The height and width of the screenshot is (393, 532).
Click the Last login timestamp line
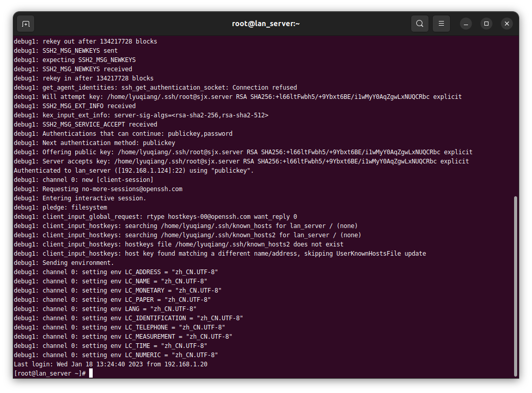click(110, 364)
